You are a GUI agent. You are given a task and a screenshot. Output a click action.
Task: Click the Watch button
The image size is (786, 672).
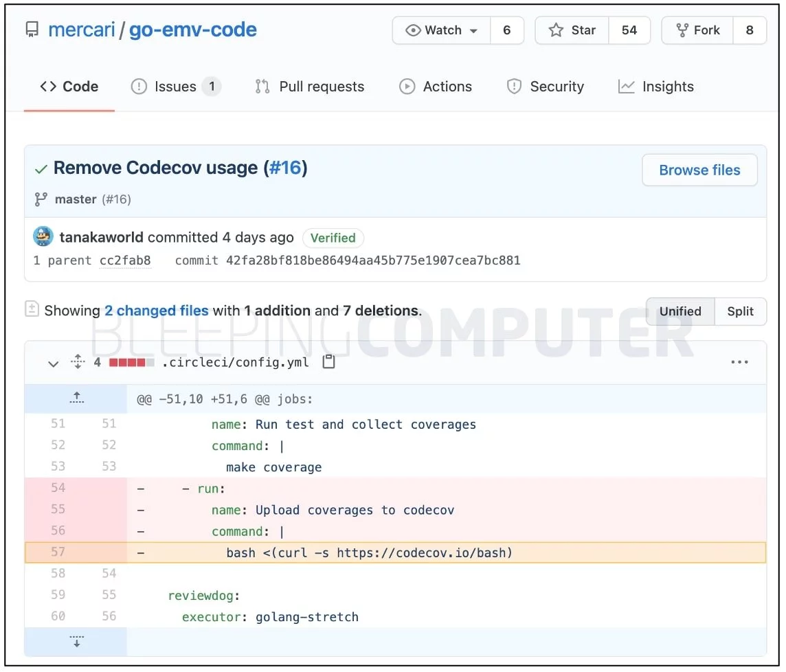point(441,30)
